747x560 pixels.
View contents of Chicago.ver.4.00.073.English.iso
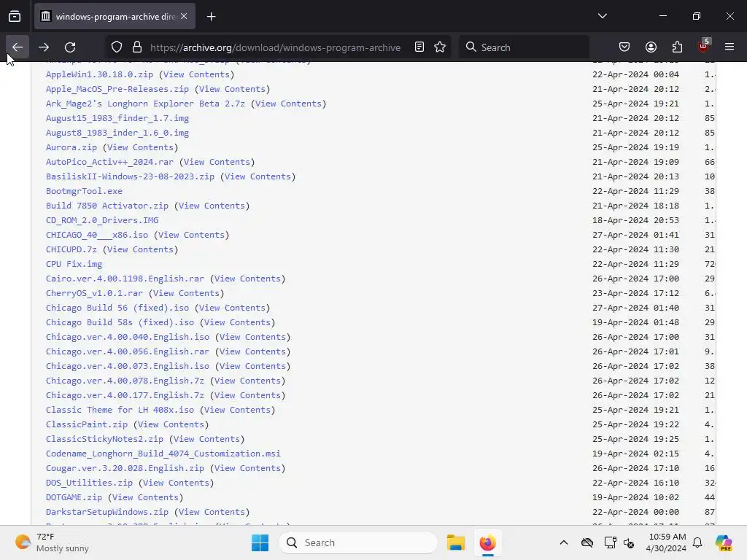[x=252, y=366]
